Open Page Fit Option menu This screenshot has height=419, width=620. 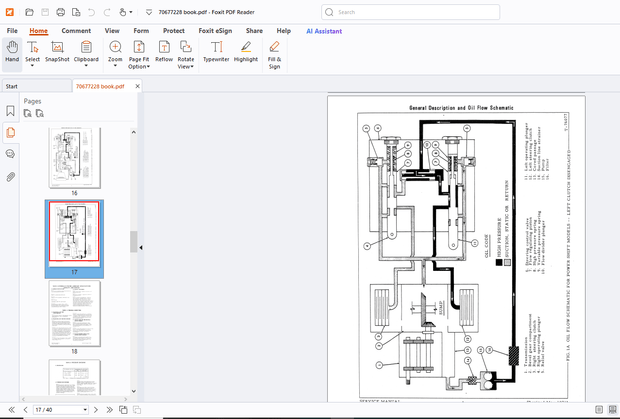coord(139,55)
